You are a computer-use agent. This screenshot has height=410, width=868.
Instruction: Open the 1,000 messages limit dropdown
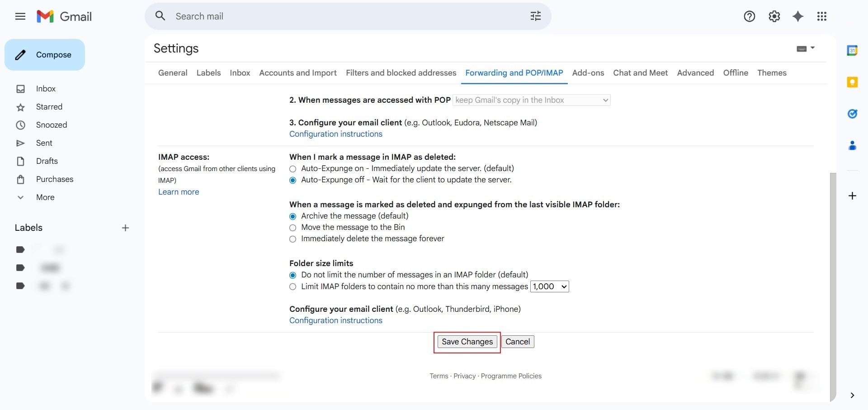[549, 287]
